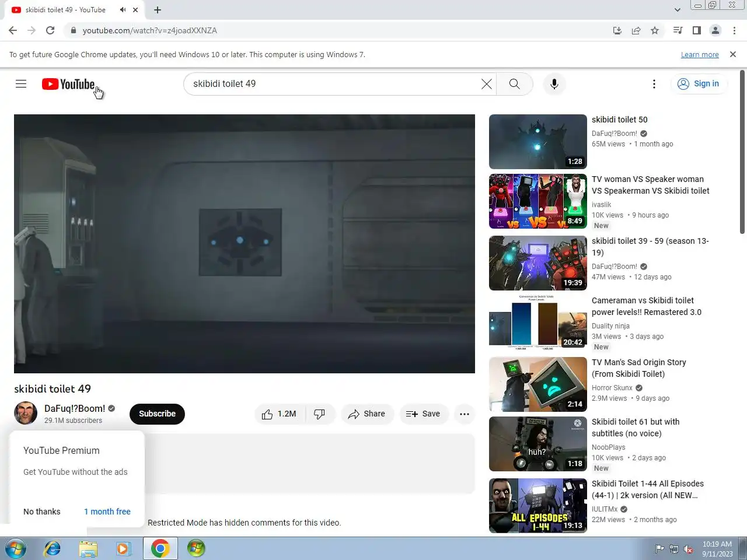
Task: Open skibidi toilet 50 thumbnail
Action: (538, 142)
